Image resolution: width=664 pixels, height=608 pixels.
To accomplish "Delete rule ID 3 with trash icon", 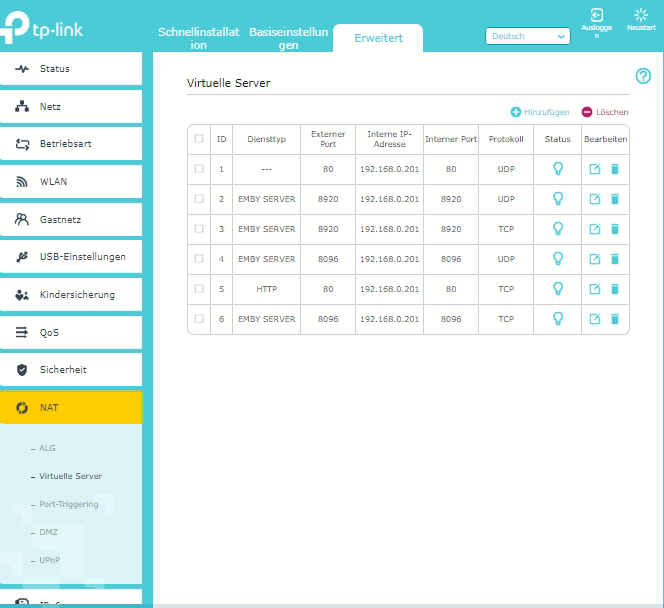I will pos(615,229).
